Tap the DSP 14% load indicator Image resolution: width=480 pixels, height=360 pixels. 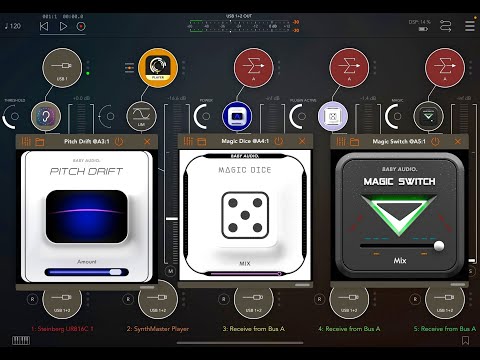(420, 22)
